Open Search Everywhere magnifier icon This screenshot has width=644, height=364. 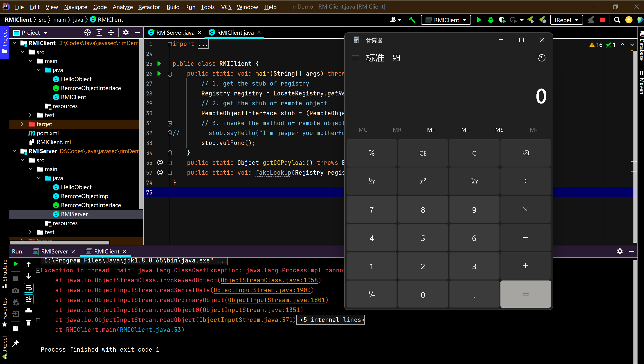point(617,20)
